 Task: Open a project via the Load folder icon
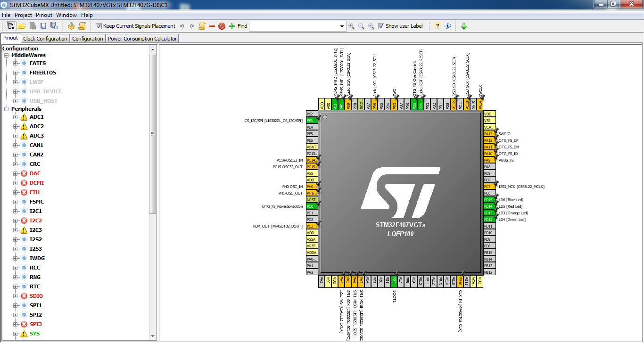(22, 26)
